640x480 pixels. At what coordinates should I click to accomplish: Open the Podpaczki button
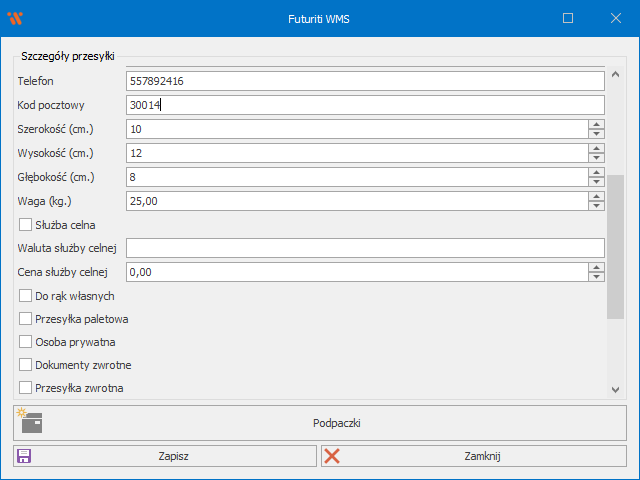click(320, 423)
